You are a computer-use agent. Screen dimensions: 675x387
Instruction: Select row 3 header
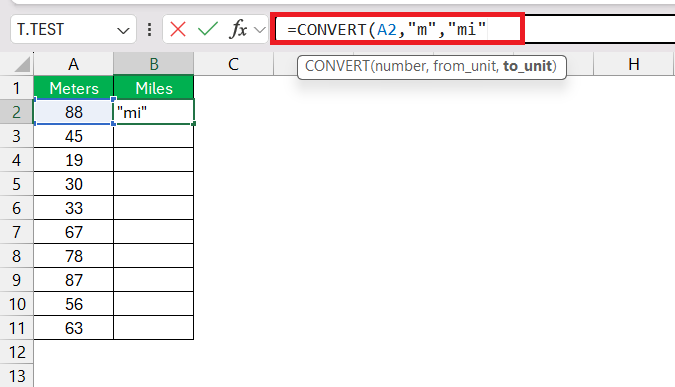(16, 136)
